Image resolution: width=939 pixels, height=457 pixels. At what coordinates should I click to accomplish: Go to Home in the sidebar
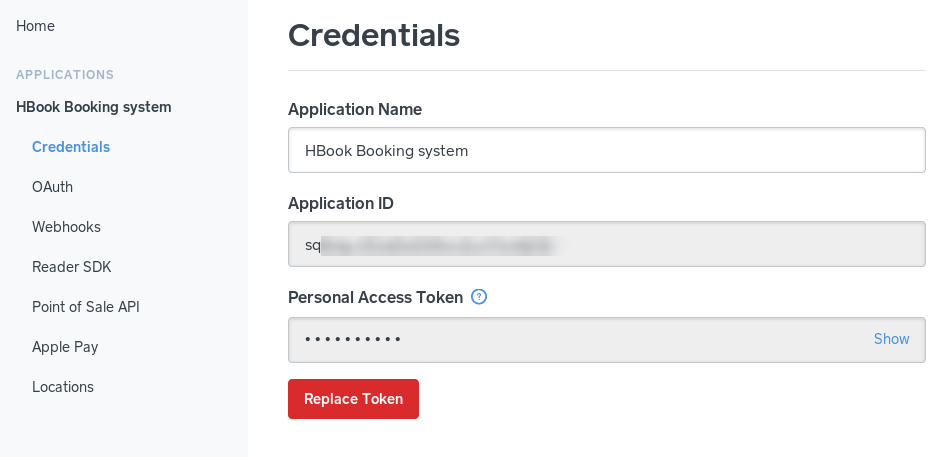pyautogui.click(x=35, y=26)
